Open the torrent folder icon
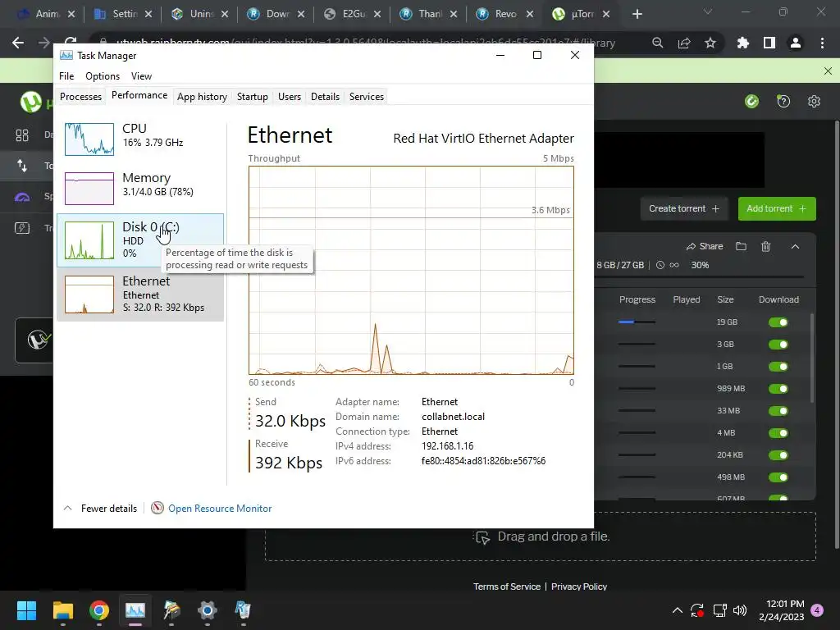 tap(741, 246)
